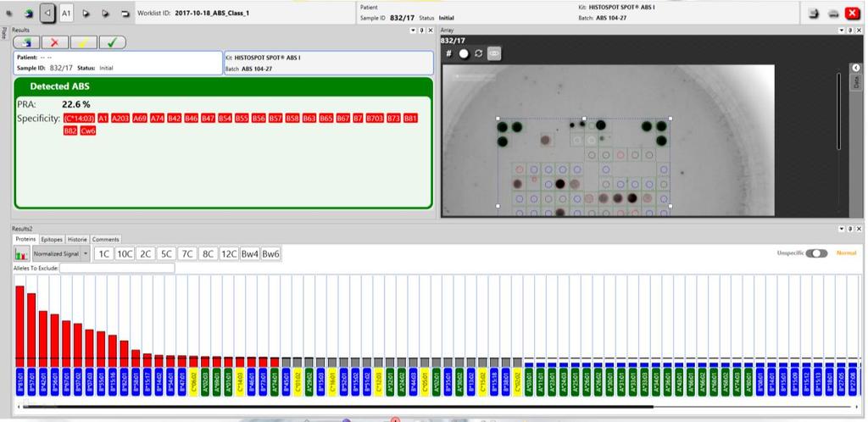The height and width of the screenshot is (422, 868).
Task: Reject result with red X button
Action: tap(55, 42)
